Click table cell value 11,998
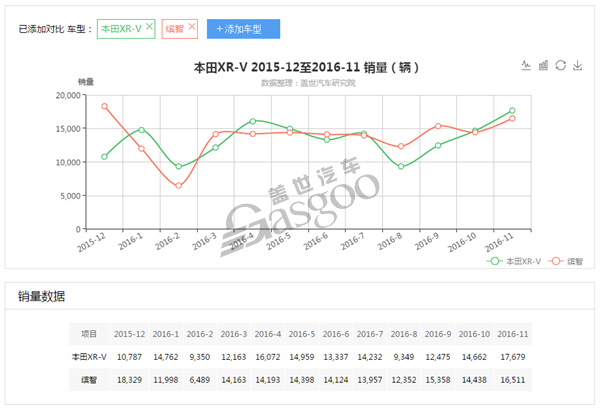 [x=166, y=380]
